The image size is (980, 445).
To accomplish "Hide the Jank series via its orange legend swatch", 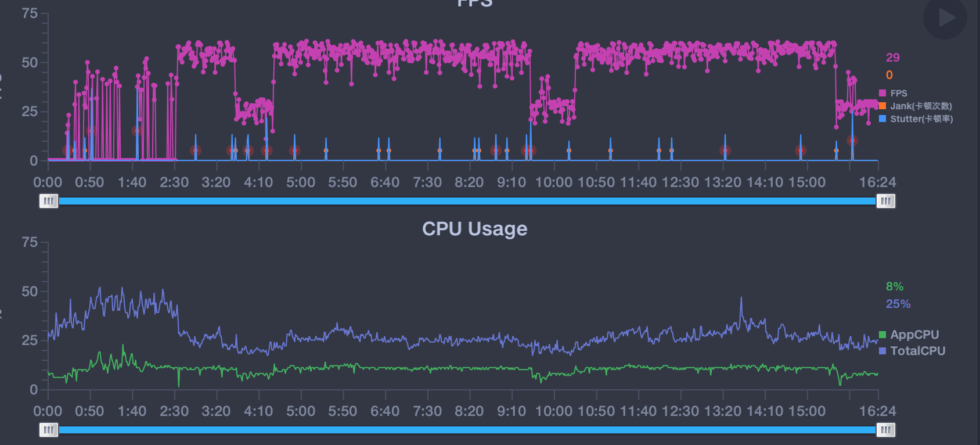I will click(x=882, y=106).
